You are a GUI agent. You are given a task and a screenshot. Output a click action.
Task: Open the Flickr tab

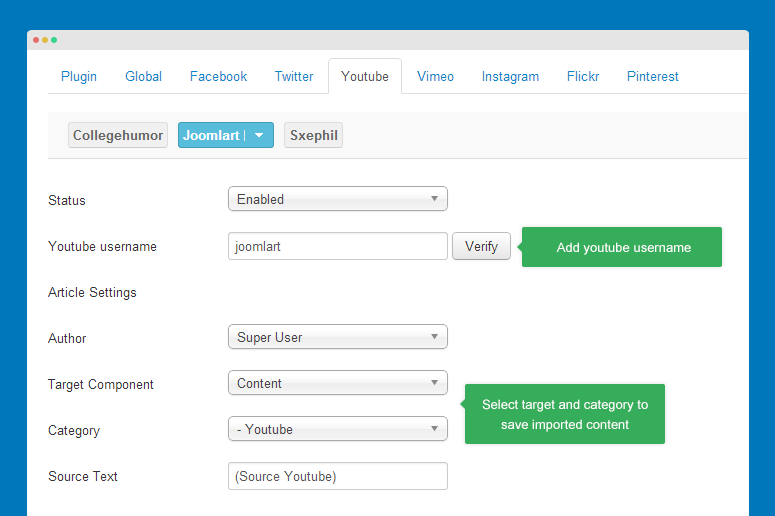(x=583, y=77)
